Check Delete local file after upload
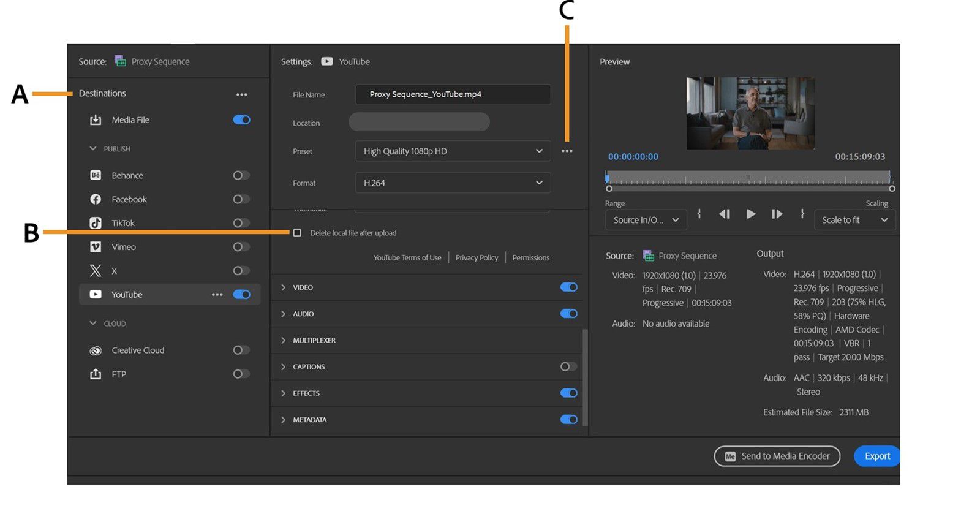980x519 pixels. 297,233
